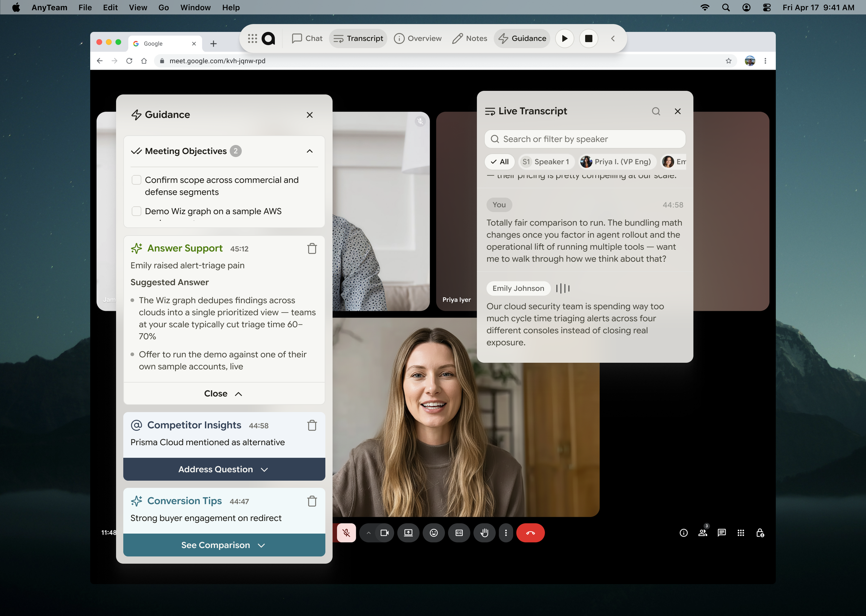Collapse the floating toolbar with the left chevron
Screen dimensions: 866x616
click(613, 38)
